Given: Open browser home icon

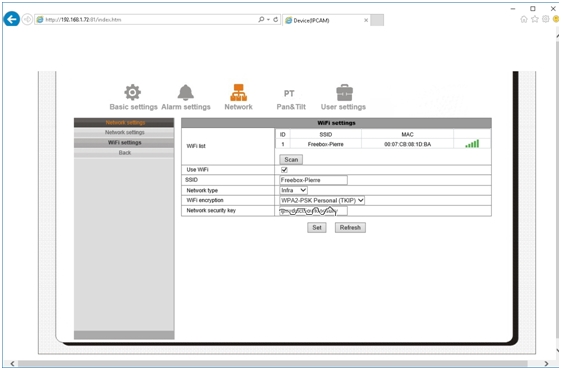Looking at the screenshot, I should [x=524, y=19].
